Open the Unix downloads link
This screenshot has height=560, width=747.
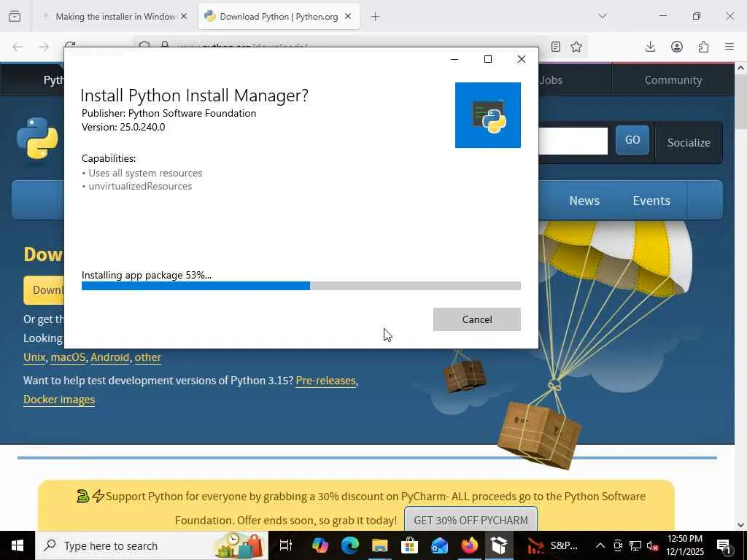[x=34, y=357]
